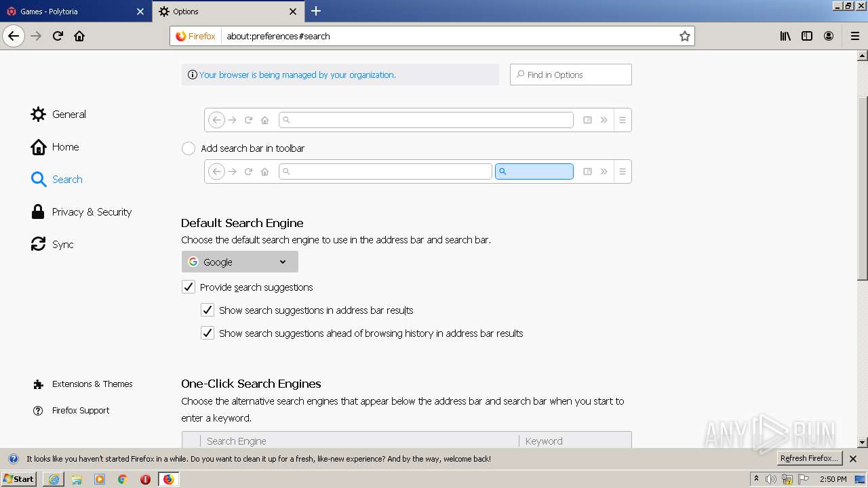868x488 pixels.
Task: Open the Firefox Account icon
Action: pyautogui.click(x=829, y=36)
